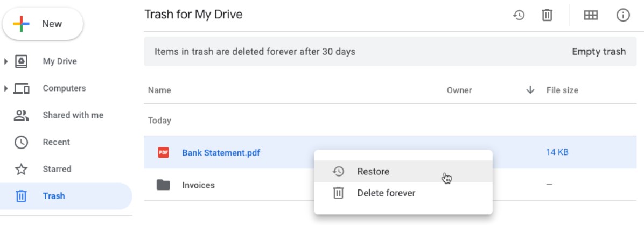The image size is (644, 225).
Task: Open the view details info icon
Action: pyautogui.click(x=623, y=16)
